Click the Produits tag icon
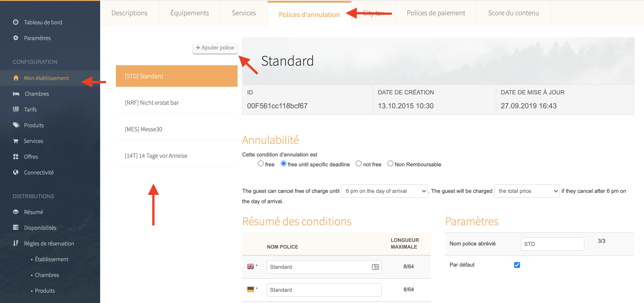 point(16,125)
